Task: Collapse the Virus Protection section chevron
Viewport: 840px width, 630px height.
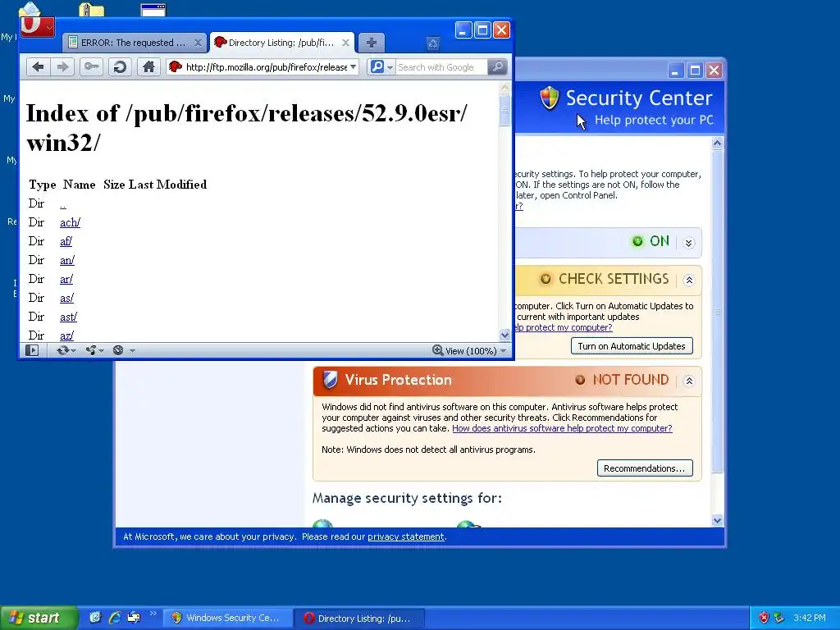Action: tap(689, 381)
